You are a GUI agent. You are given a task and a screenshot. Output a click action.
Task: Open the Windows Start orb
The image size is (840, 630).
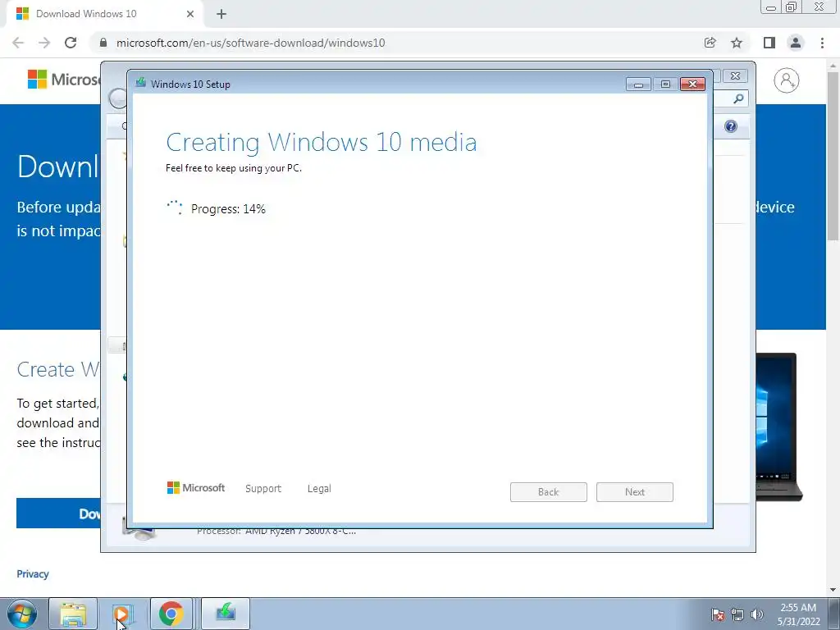coord(22,614)
